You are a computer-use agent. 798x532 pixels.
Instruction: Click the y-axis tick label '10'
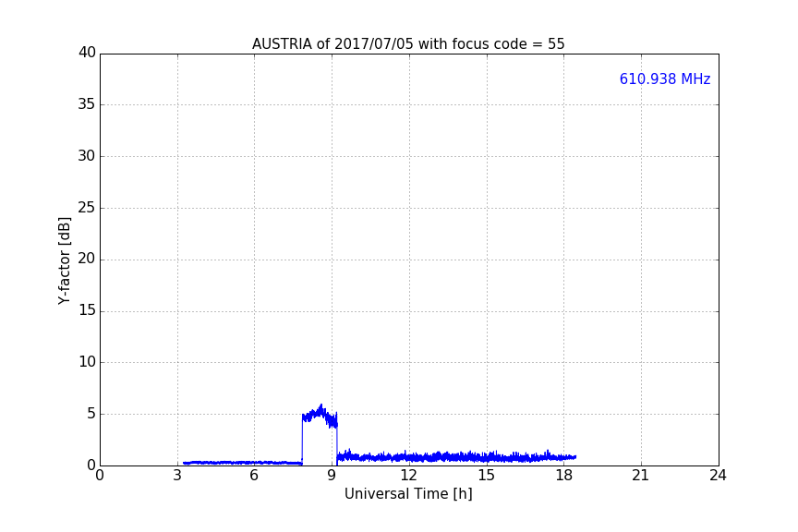[x=87, y=362]
